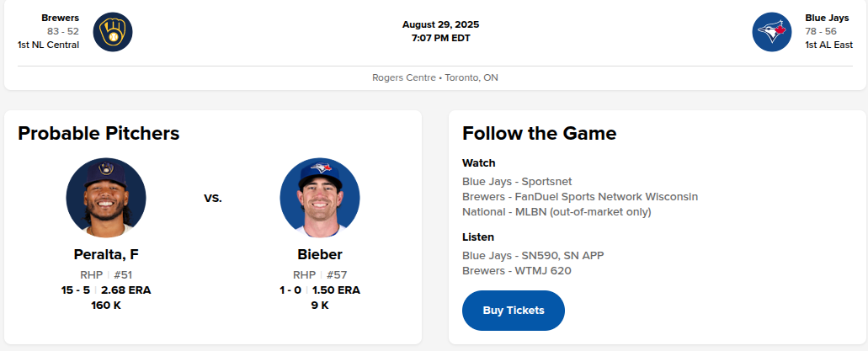Open Bieber's player headshot
Screen dimensions: 868x351
[320, 198]
